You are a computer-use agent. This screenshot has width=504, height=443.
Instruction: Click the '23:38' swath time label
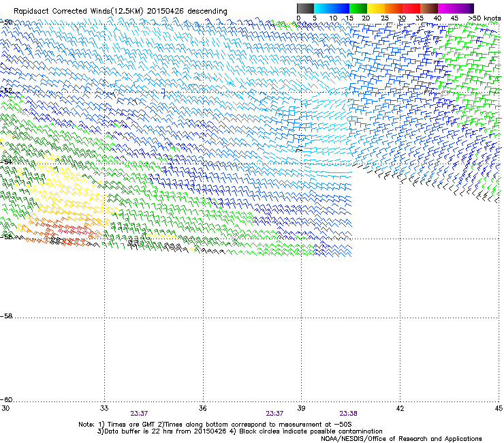click(x=348, y=414)
